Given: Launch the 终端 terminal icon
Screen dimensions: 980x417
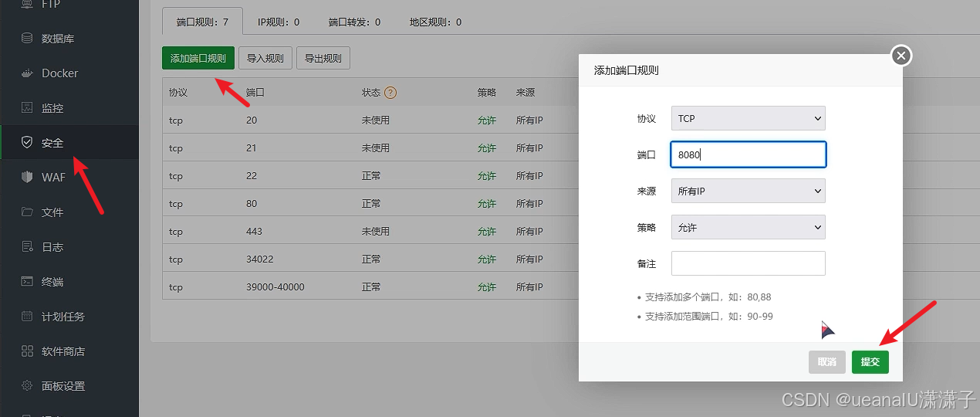Looking at the screenshot, I should tap(27, 281).
